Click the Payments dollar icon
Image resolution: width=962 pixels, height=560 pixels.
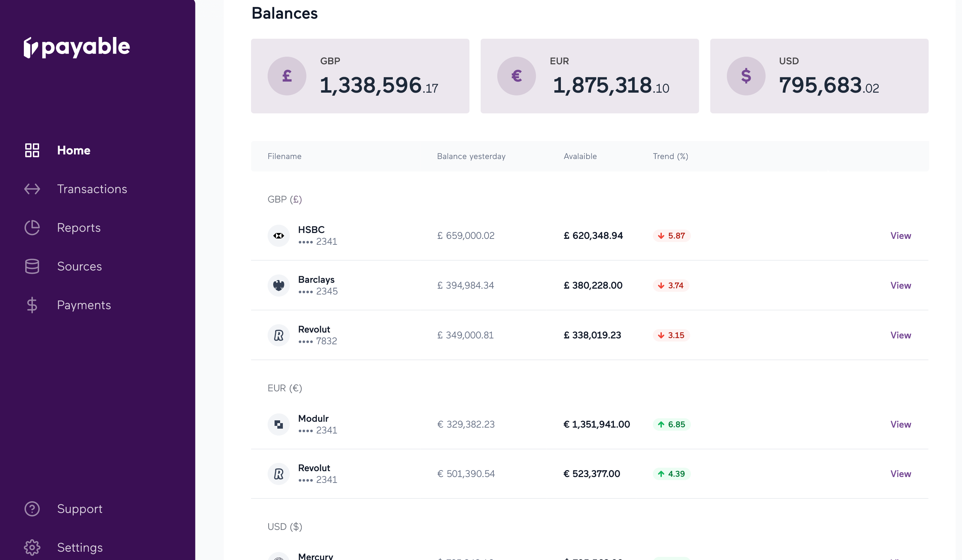click(32, 305)
